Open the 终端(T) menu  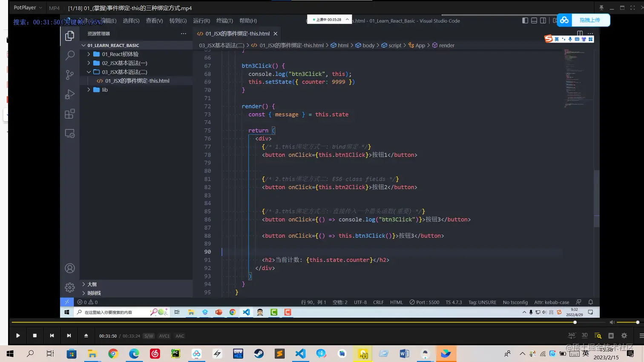pos(224,21)
